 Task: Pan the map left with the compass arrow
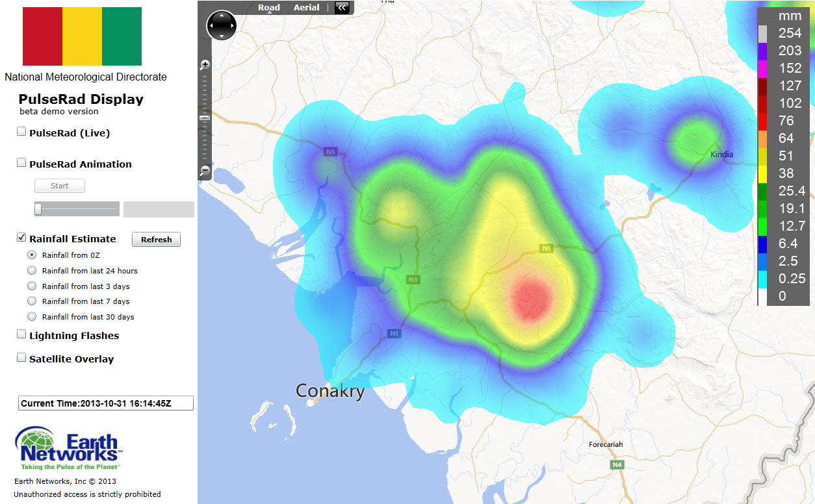[x=212, y=26]
